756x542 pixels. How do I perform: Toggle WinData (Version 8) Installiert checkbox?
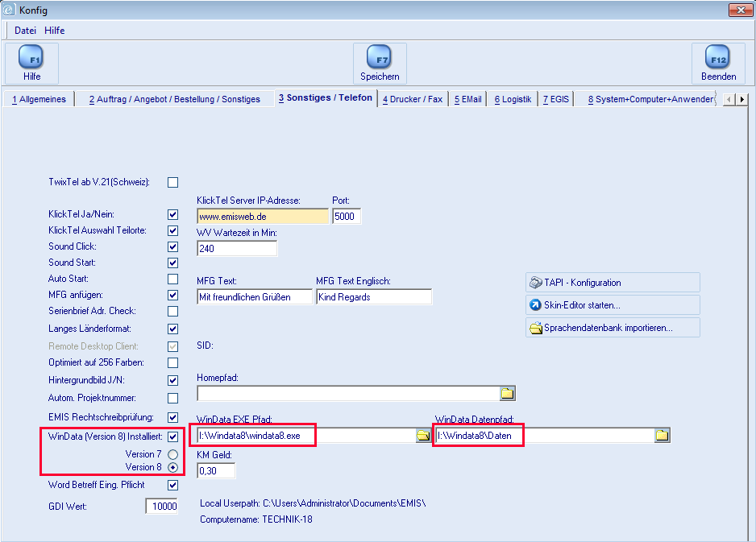click(172, 436)
